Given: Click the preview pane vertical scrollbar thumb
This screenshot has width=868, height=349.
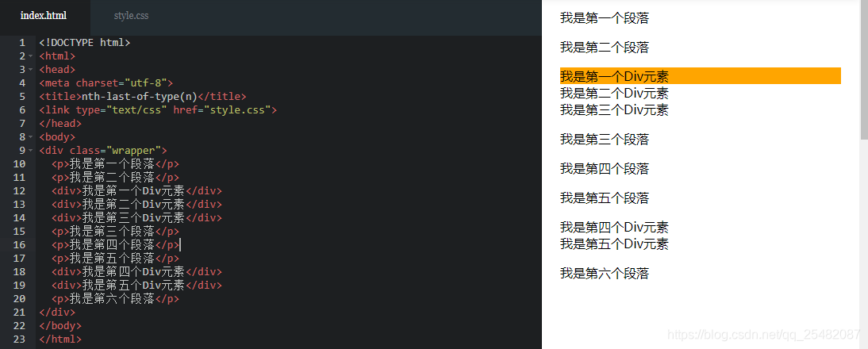Looking at the screenshot, I should [863, 69].
